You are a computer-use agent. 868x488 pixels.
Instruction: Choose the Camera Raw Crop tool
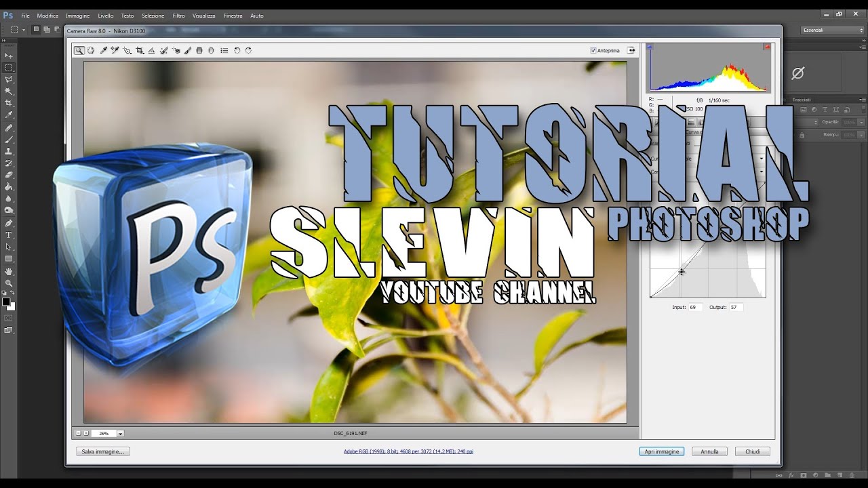click(x=140, y=50)
